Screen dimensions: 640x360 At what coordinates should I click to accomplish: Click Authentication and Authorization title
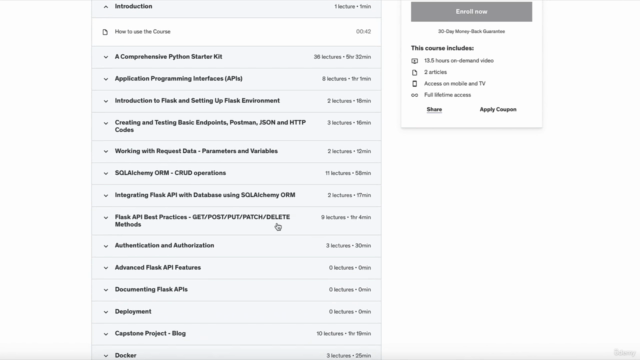click(164, 245)
